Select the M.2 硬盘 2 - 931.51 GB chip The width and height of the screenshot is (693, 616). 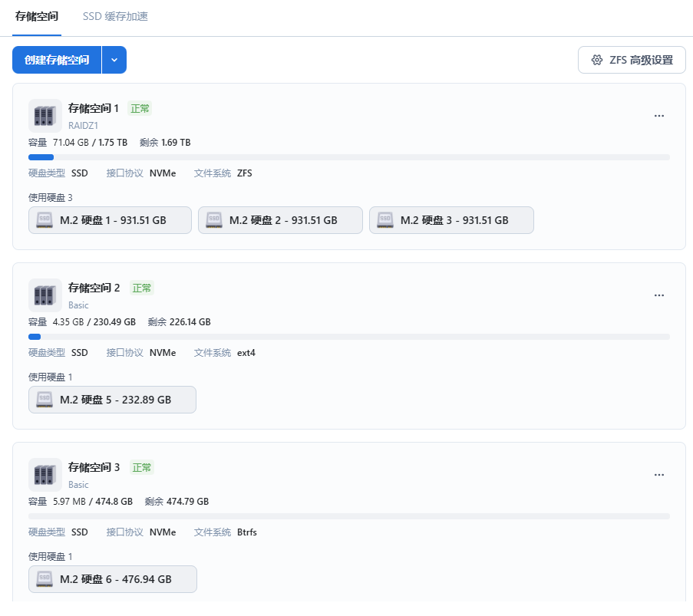pos(280,220)
